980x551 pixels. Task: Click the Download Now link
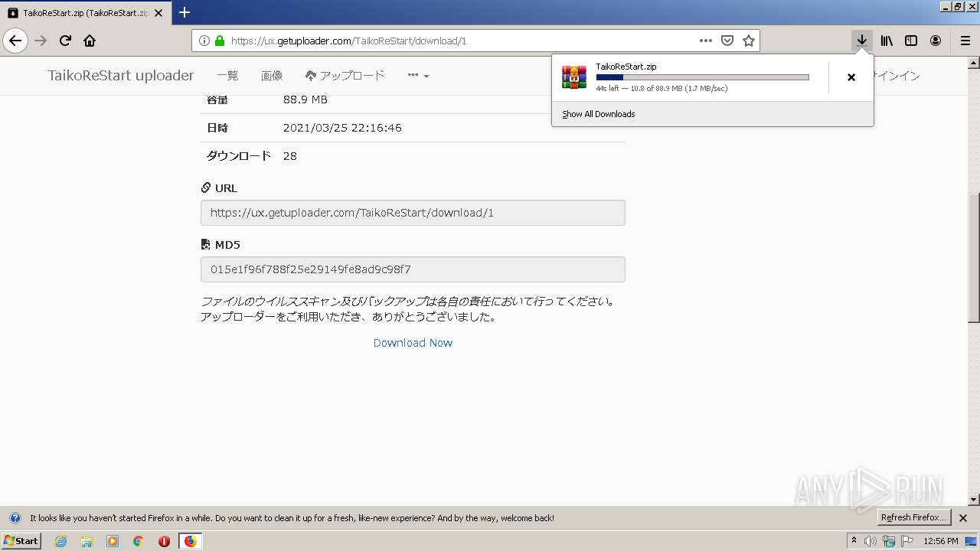[413, 343]
